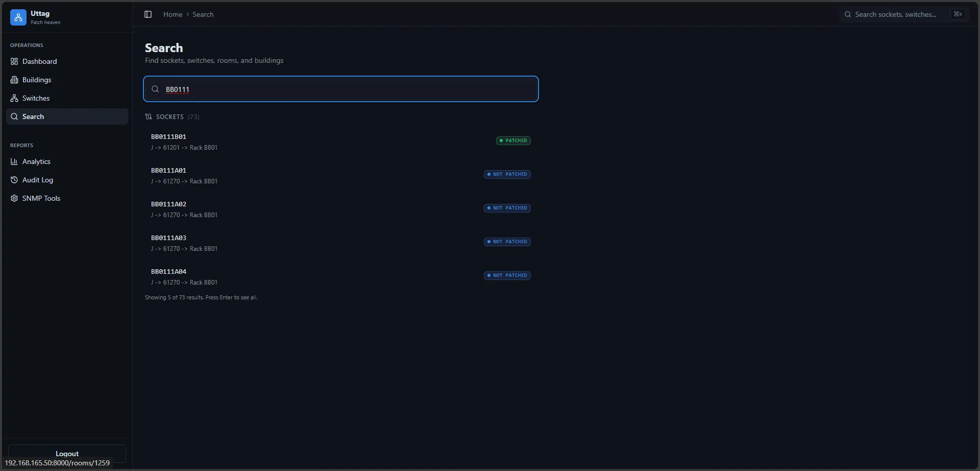980x471 pixels.
Task: Click NOT PATCHED badge for BB0111A01
Action: point(507,174)
